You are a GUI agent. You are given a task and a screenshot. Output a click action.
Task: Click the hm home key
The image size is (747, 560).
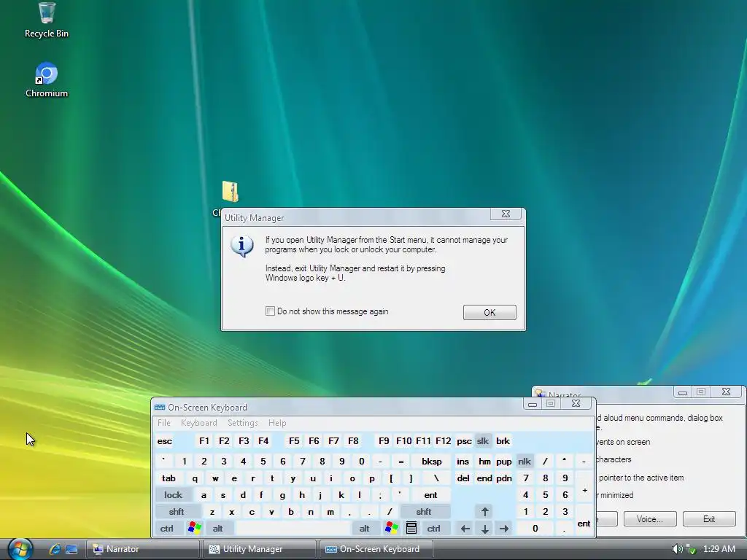[484, 461]
